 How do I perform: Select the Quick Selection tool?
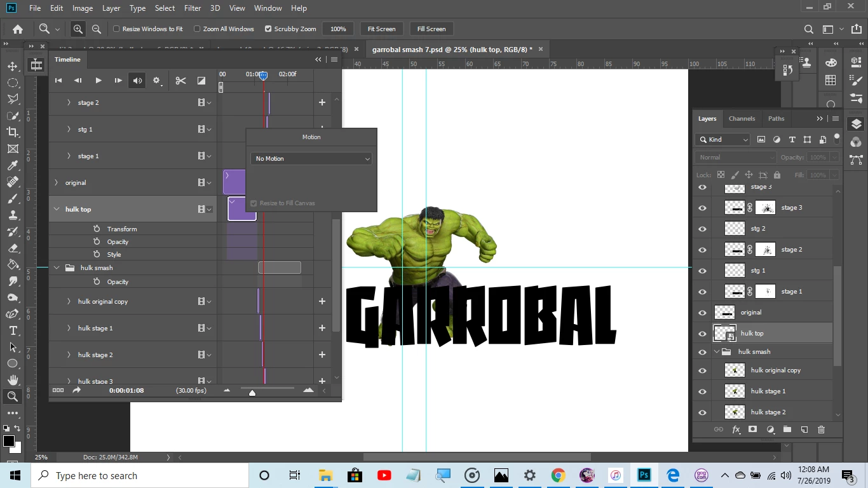tap(13, 116)
